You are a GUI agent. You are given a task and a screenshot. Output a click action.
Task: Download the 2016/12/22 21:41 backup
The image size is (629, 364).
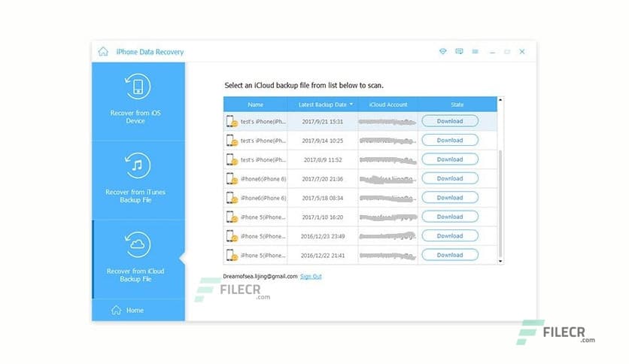point(450,255)
